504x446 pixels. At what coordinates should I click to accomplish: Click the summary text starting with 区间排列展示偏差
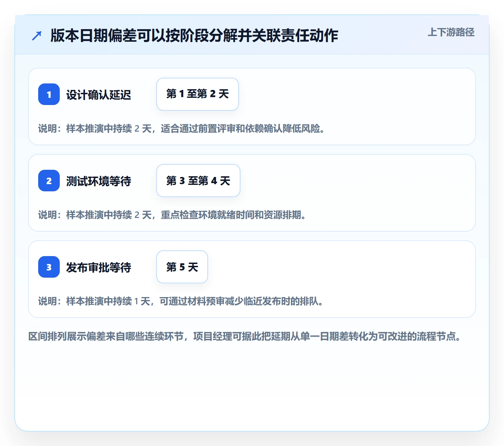[245, 336]
